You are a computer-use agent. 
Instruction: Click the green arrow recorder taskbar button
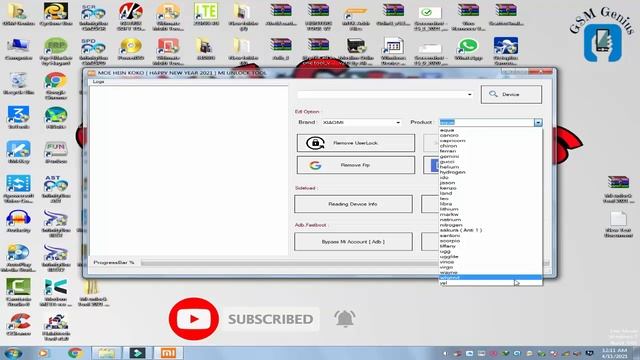(137, 353)
